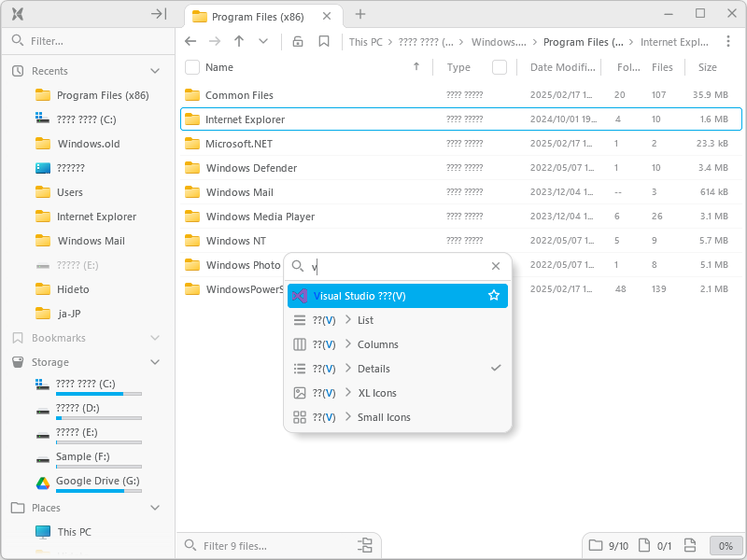Choose the Small Icons view option
Screen dimensions: 747x560
(384, 417)
